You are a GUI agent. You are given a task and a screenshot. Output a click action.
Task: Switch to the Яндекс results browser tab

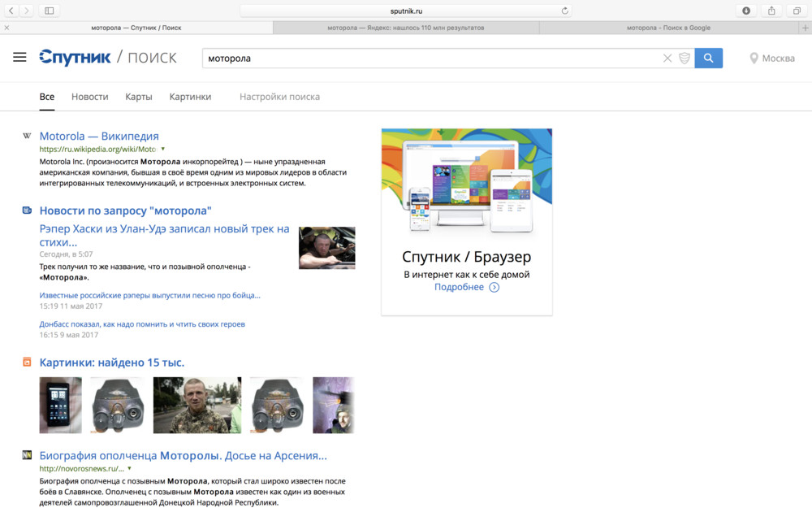[x=406, y=28]
